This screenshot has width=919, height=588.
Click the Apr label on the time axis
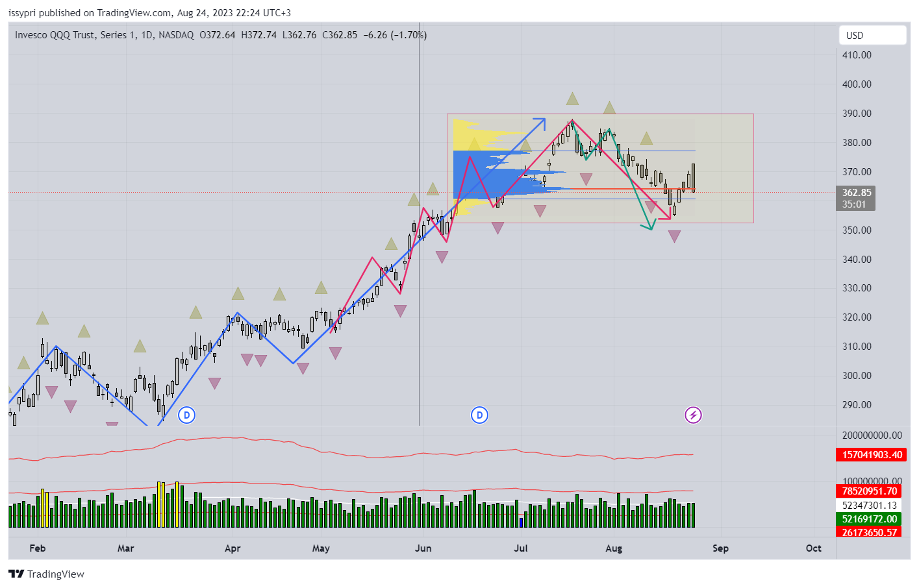[x=233, y=548]
